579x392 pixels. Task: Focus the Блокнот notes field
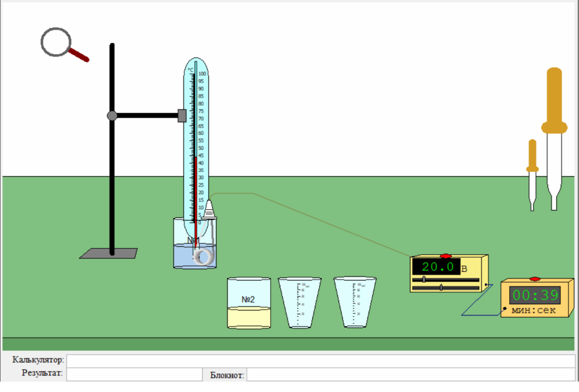[411, 374]
